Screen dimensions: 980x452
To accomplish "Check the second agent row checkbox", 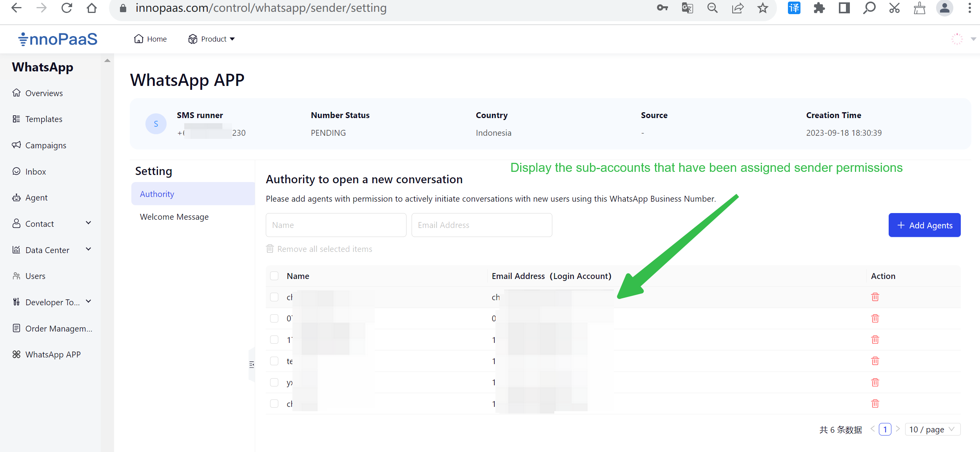I will (x=274, y=318).
